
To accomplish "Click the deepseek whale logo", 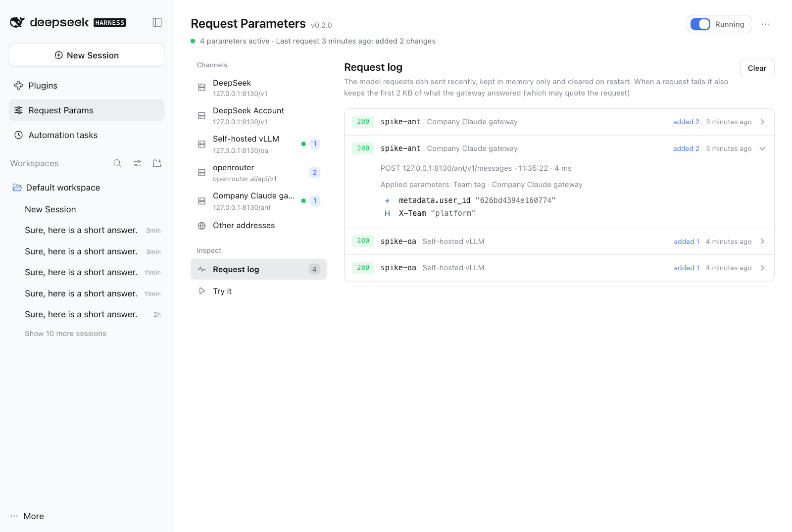I will click(17, 22).
